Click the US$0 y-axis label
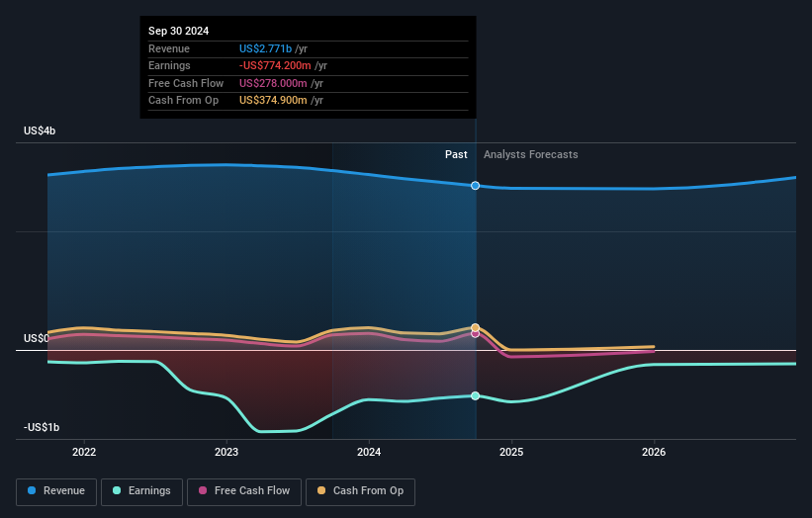The width and height of the screenshot is (812, 518). pyautogui.click(x=37, y=338)
